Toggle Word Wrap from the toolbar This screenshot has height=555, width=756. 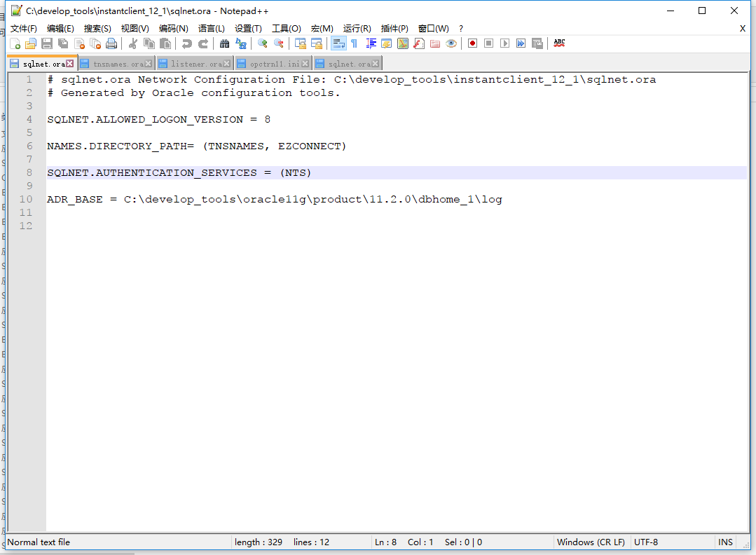point(338,43)
